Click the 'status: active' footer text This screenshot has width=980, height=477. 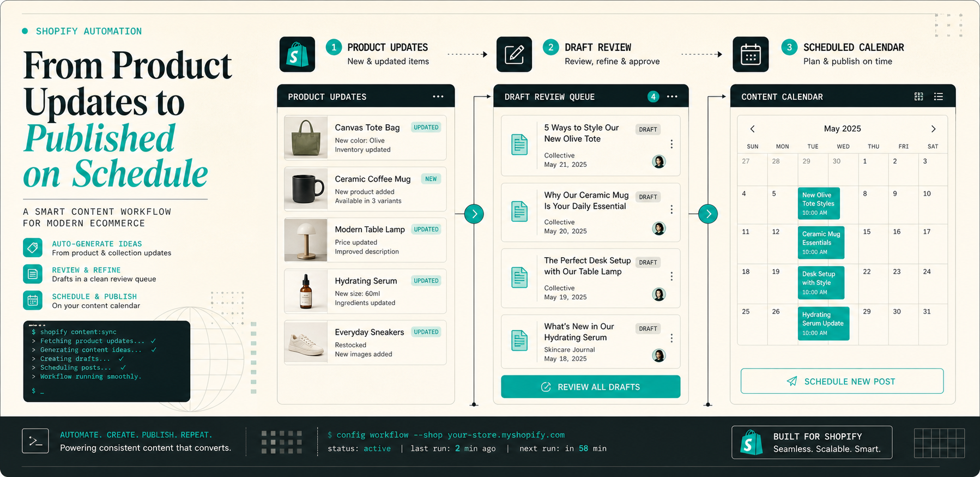(x=359, y=449)
